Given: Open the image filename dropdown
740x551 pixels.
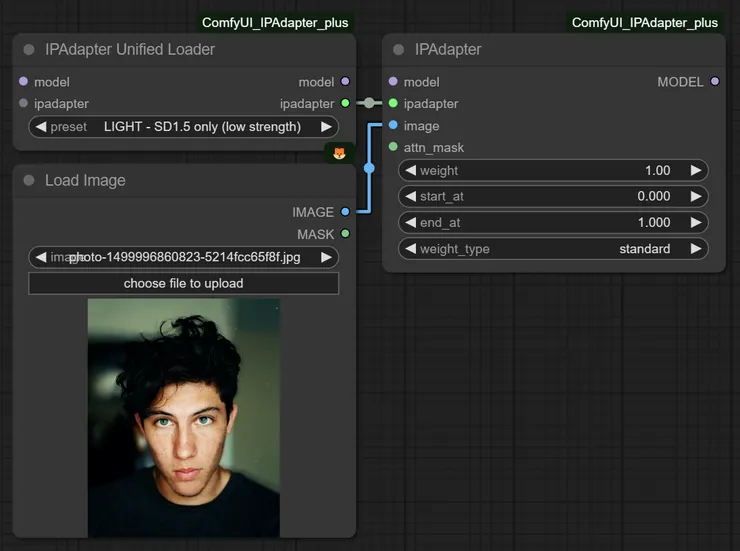Looking at the screenshot, I should (x=184, y=258).
